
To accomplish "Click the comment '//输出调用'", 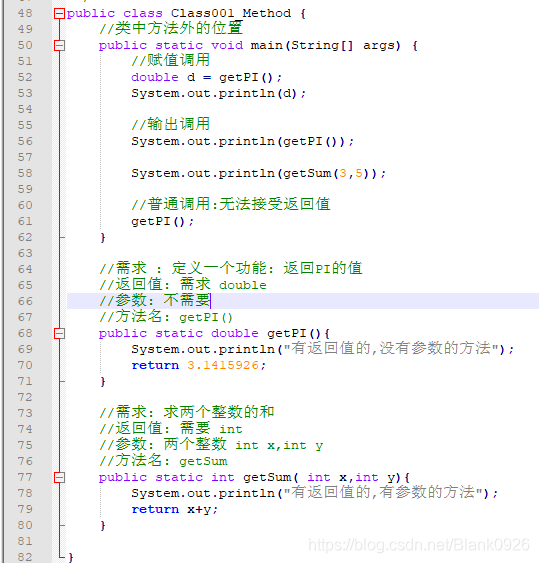I will point(171,125).
